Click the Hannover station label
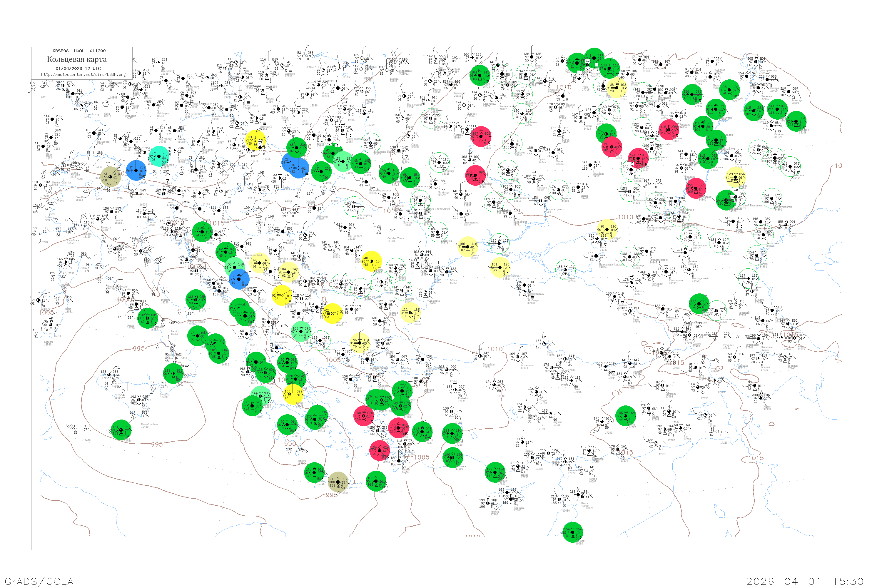The height and width of the screenshot is (588, 882). click(x=166, y=71)
